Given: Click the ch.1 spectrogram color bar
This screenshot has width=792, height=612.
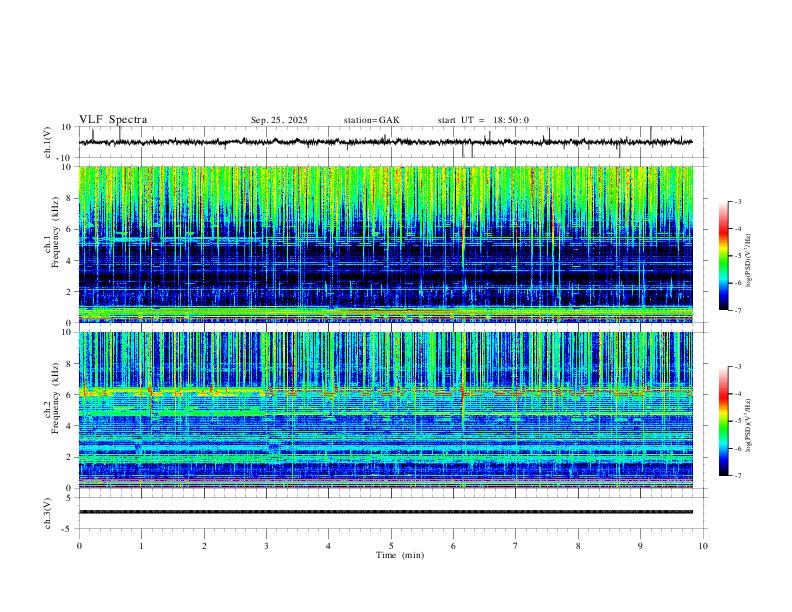Looking at the screenshot, I should click(x=723, y=256).
